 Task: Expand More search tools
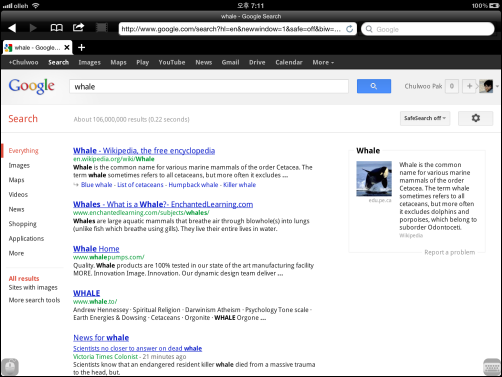tap(34, 300)
